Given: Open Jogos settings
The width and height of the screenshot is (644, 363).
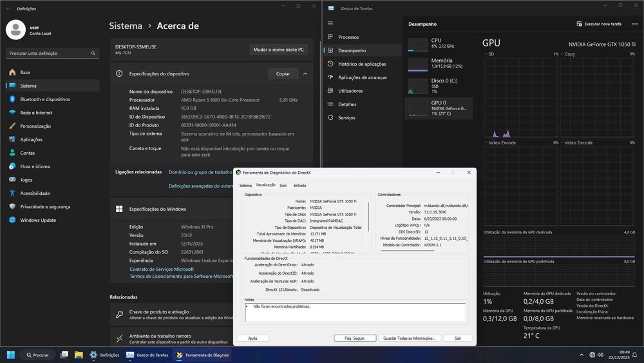Looking at the screenshot, I should click(x=53, y=180).
